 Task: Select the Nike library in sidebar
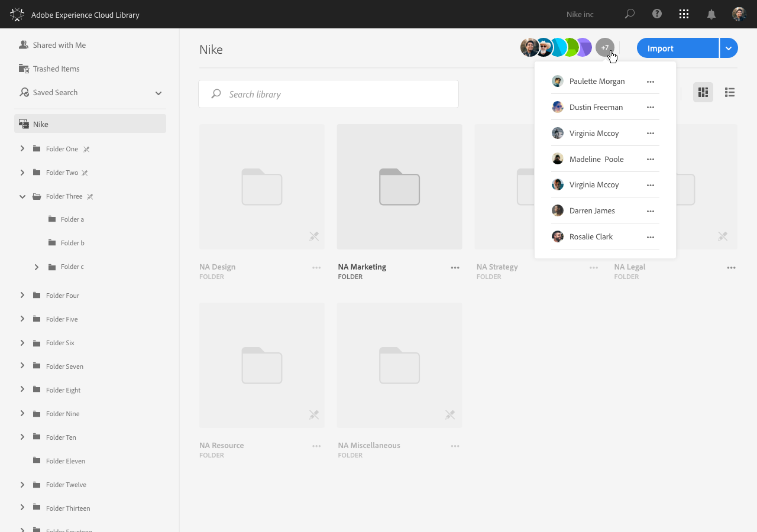90,124
